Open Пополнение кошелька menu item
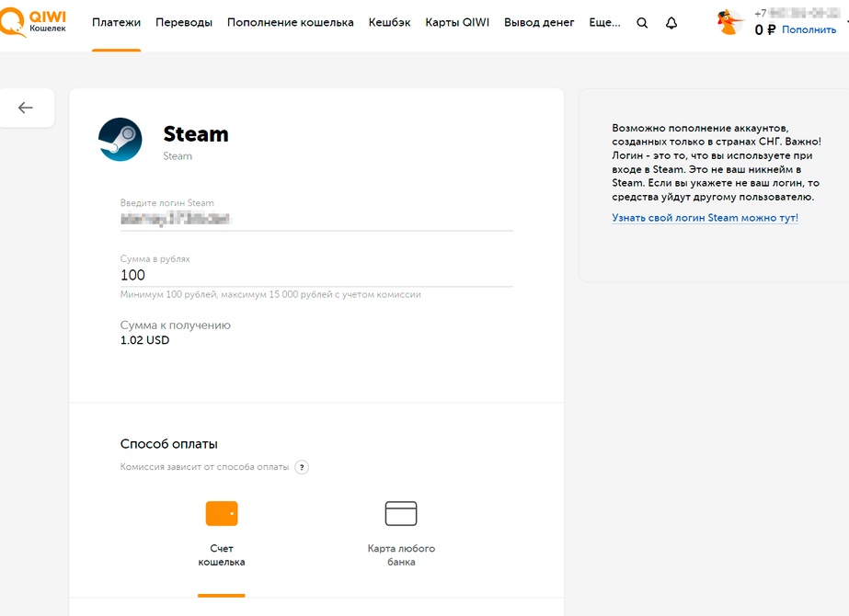 [291, 23]
